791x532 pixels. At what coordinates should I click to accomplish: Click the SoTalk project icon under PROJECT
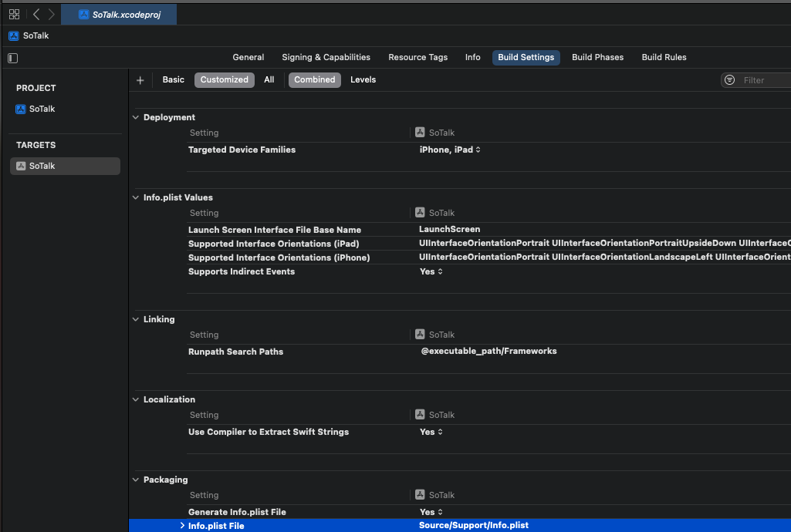21,109
